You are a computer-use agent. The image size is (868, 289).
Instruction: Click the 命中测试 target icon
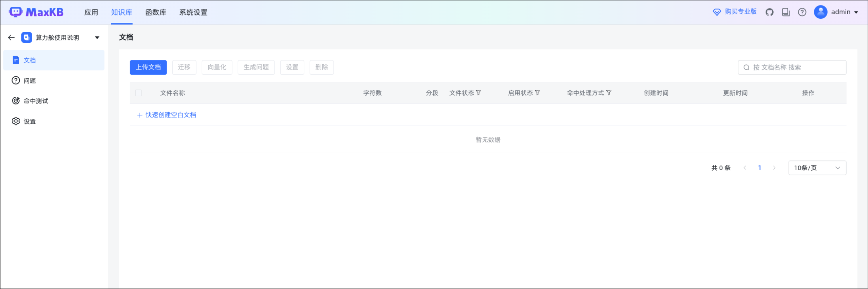tap(16, 101)
